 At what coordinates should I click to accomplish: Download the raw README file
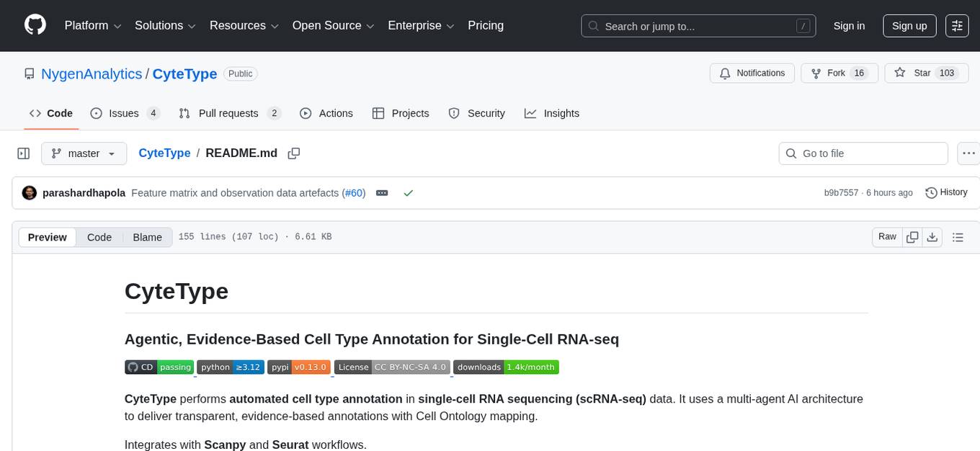point(932,236)
